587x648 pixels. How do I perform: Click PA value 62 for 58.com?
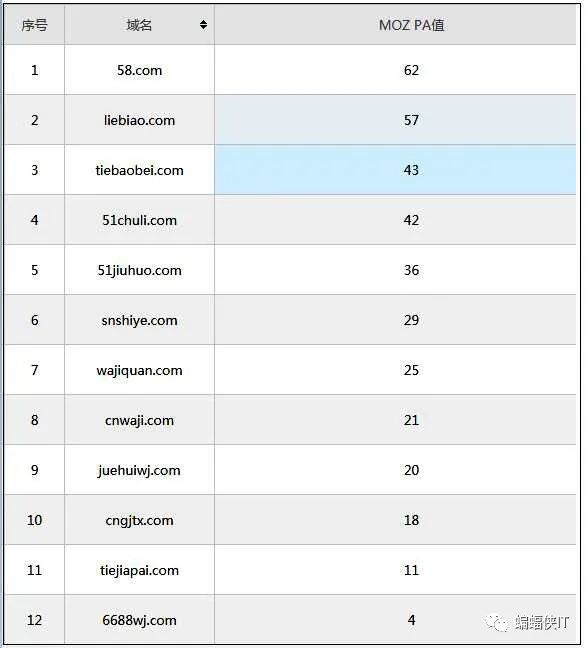411,70
